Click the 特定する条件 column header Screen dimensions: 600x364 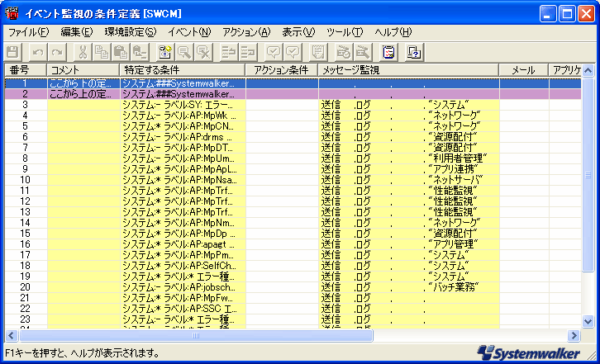[x=182, y=70]
